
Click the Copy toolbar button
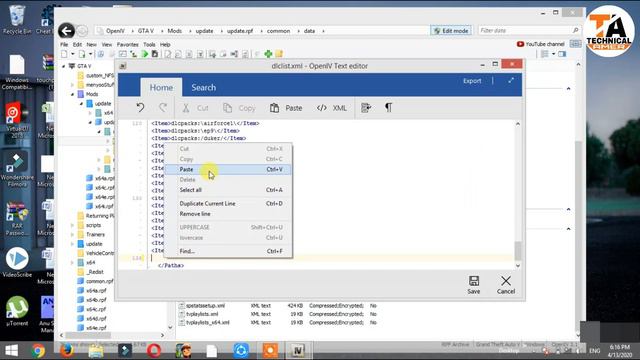click(239, 108)
